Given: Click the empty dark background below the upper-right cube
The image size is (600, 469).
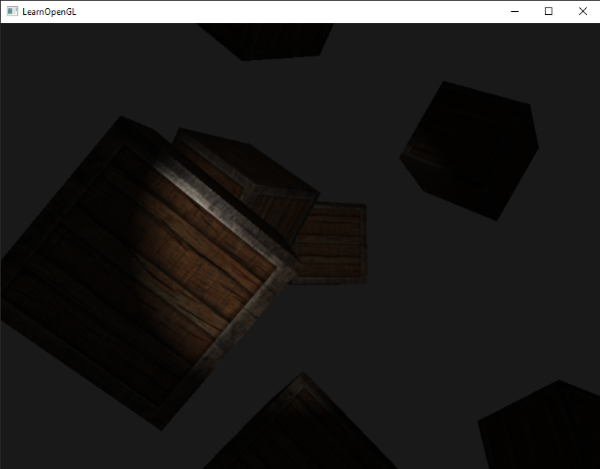Looking at the screenshot, I should click(470, 300).
